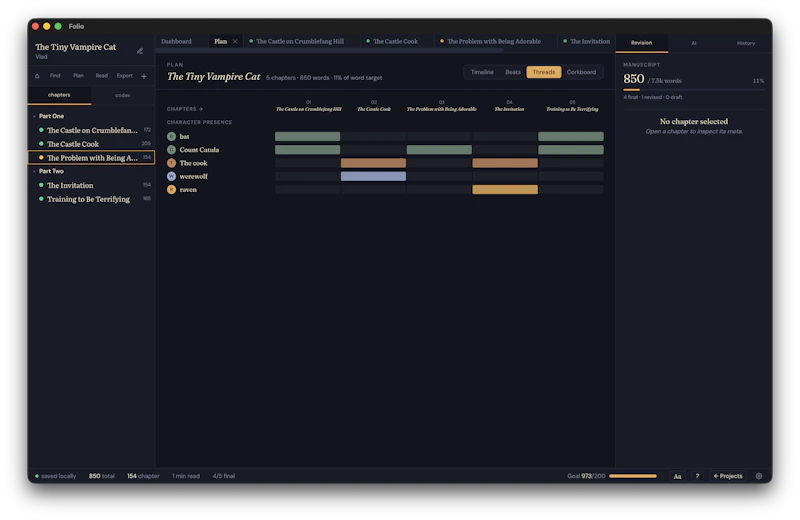Click the manuscript word progress bar
This screenshot has width=800, height=520.
coord(693,90)
